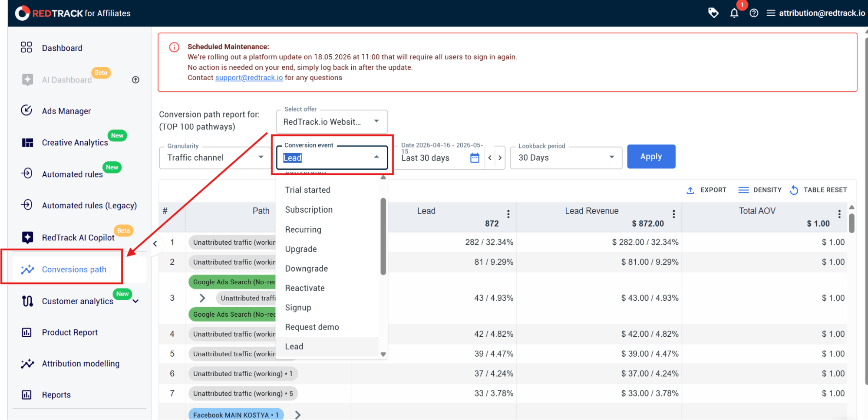Click the Path column header
Viewport: 868px width, 420px height.
(261, 211)
